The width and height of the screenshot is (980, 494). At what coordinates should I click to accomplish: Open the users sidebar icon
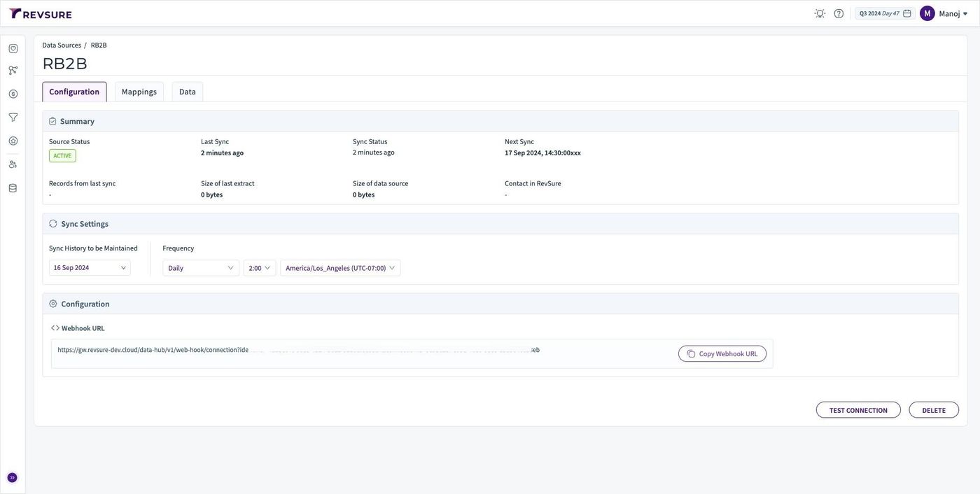[13, 164]
